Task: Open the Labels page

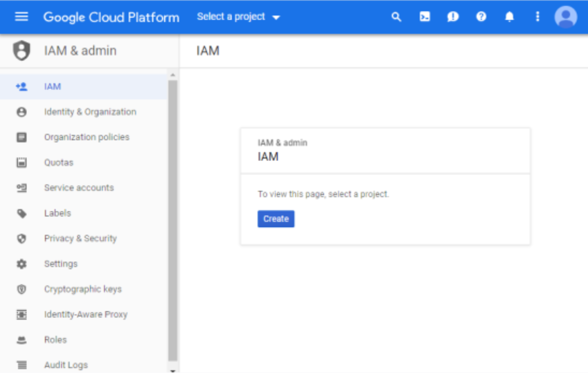Action: coord(84,213)
